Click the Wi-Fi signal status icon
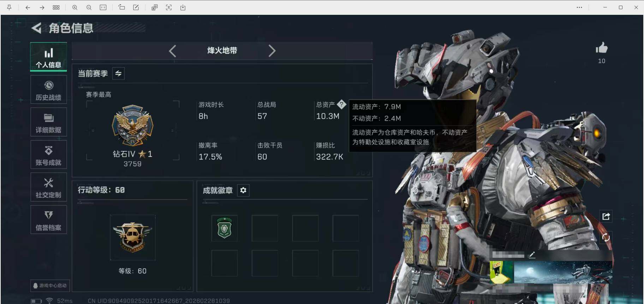This screenshot has height=304, width=644. [49, 301]
